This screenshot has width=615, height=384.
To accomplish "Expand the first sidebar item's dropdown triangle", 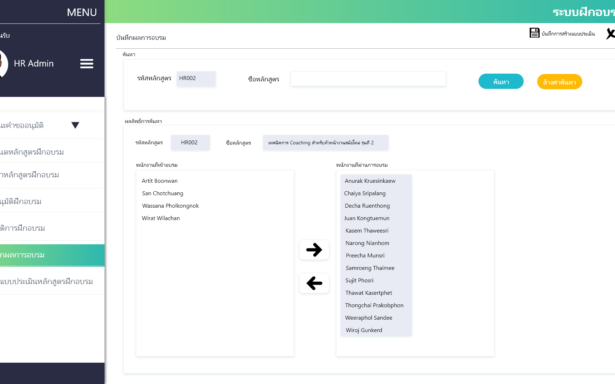I will click(75, 125).
